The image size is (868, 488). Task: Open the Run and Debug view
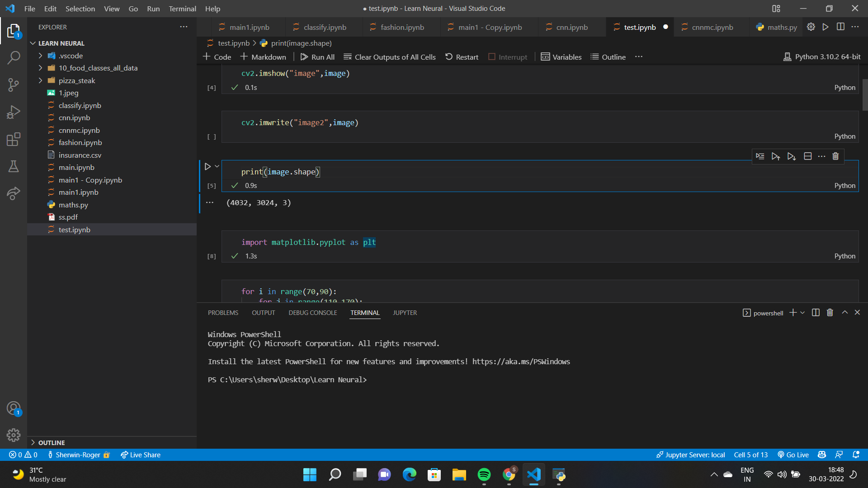point(14,112)
